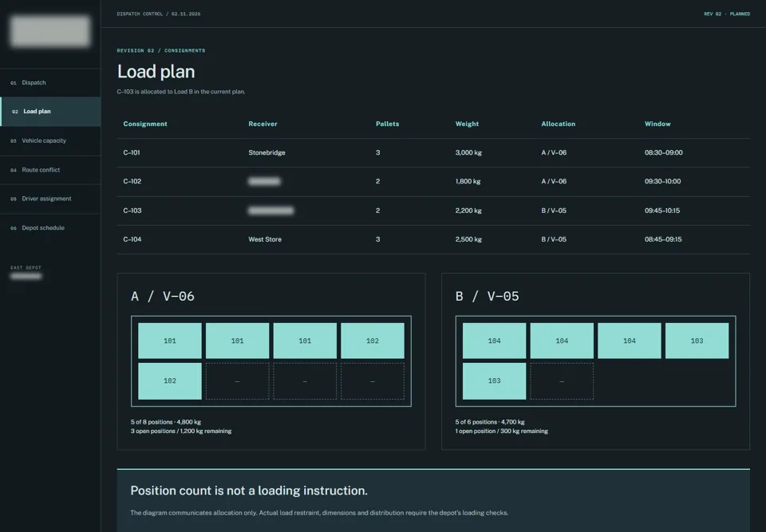Click the 1,800 kg weight cell

point(468,181)
